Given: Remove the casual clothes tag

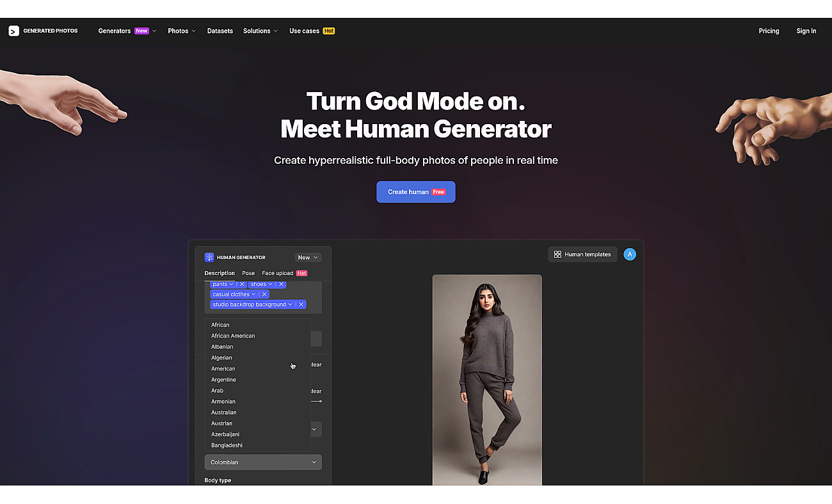Looking at the screenshot, I should point(264,294).
